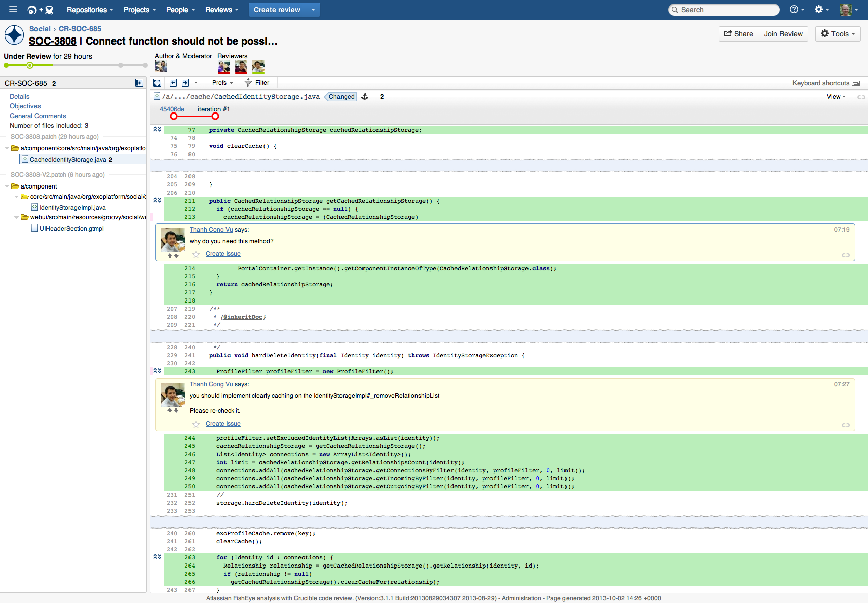Viewport: 868px width, 603px height.
Task: Open the Help menu icon
Action: point(797,9)
